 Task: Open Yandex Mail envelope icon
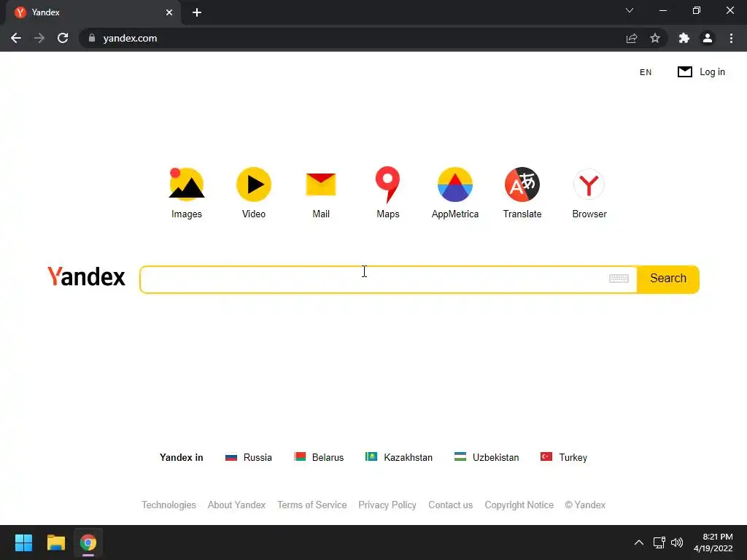[x=321, y=184]
